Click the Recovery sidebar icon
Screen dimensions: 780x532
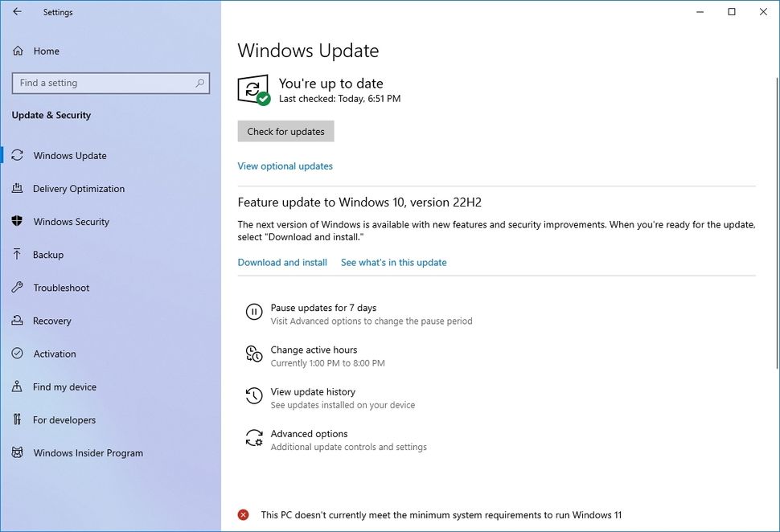pyautogui.click(x=17, y=321)
